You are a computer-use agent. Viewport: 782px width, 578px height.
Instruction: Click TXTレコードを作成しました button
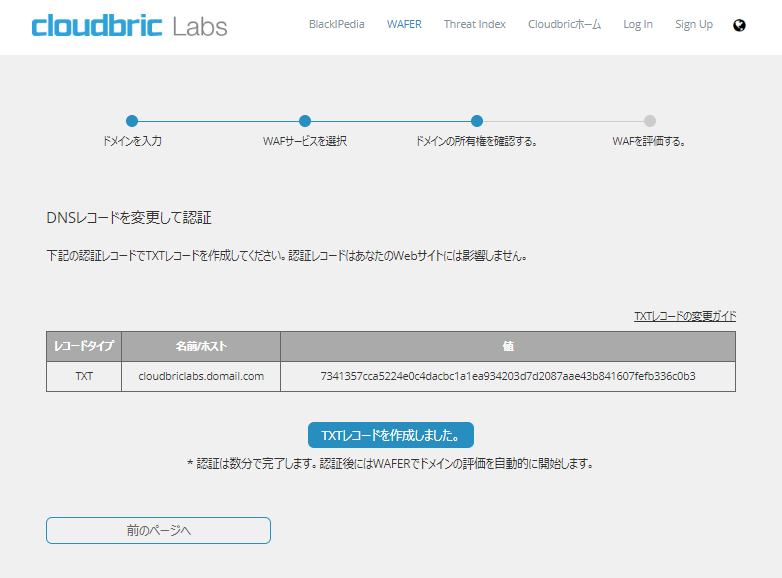pos(391,435)
